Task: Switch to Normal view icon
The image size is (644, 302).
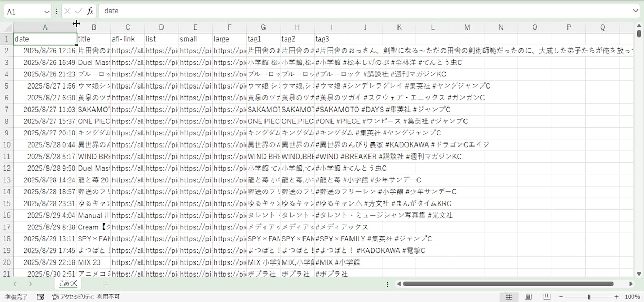Action: (x=509, y=297)
